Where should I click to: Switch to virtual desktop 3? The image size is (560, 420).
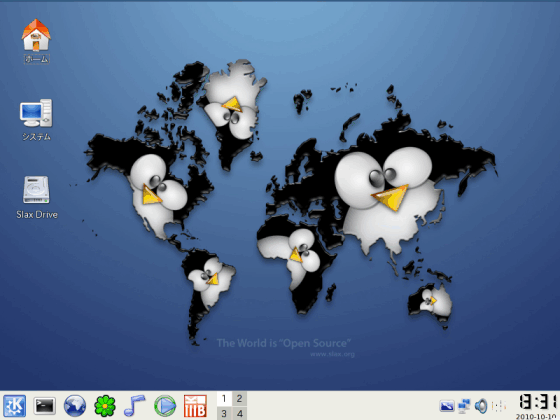[224, 413]
